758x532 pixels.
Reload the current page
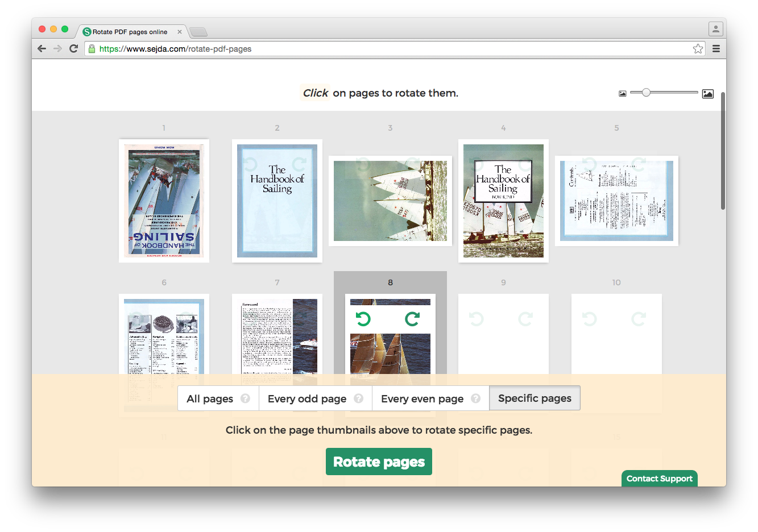click(73, 49)
